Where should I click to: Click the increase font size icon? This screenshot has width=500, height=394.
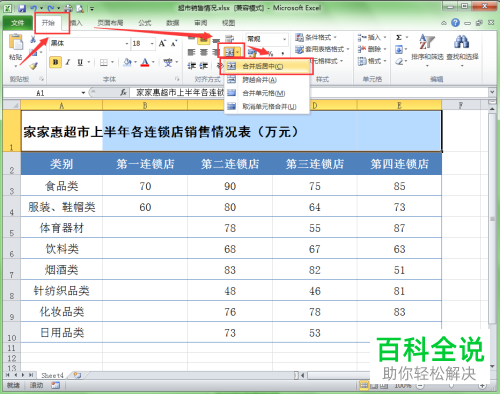click(162, 43)
